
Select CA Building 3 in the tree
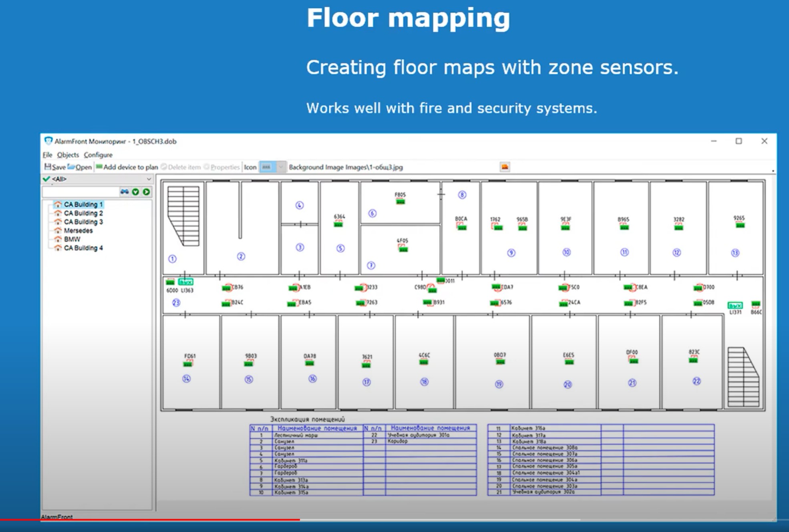coord(83,222)
